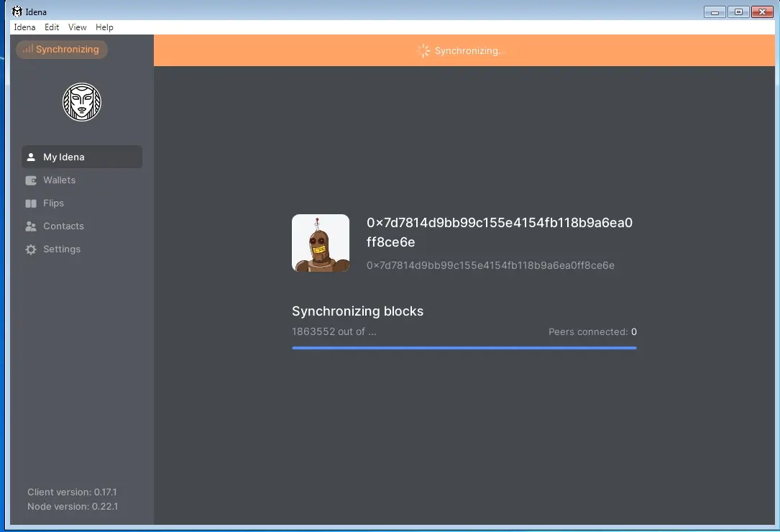The width and height of the screenshot is (780, 532).
Task: Click the signal bars icon in status badge
Action: tap(28, 49)
